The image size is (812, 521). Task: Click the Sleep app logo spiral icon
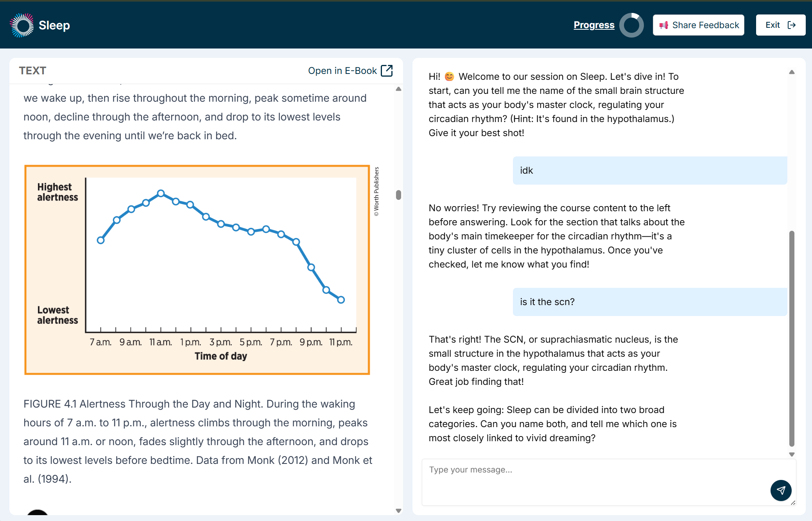click(22, 25)
